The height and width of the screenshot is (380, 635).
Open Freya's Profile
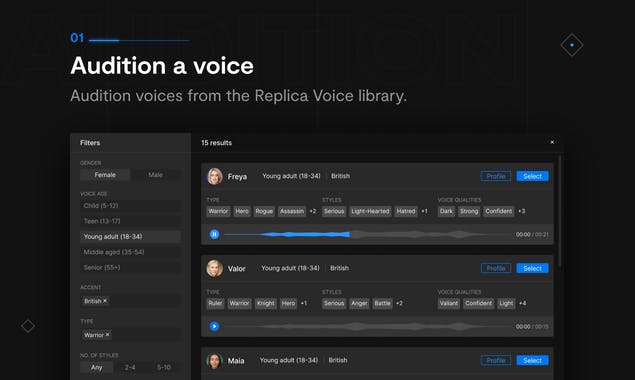click(496, 176)
